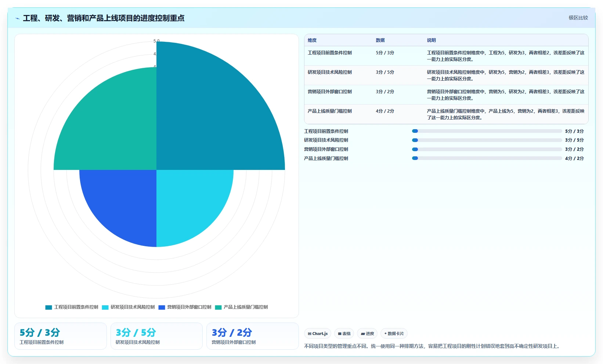Viewport: 603px width, 364px height.
Task: Click the small icon before the page title
Action: 17,18
